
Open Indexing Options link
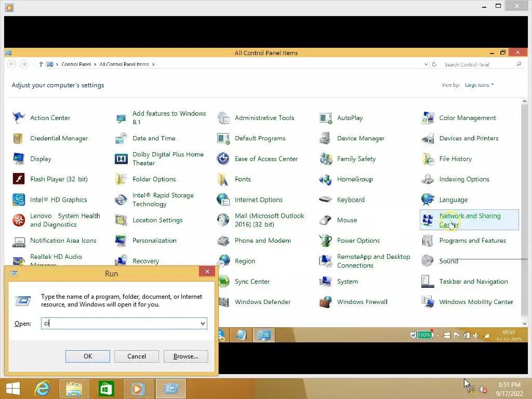[x=464, y=179]
